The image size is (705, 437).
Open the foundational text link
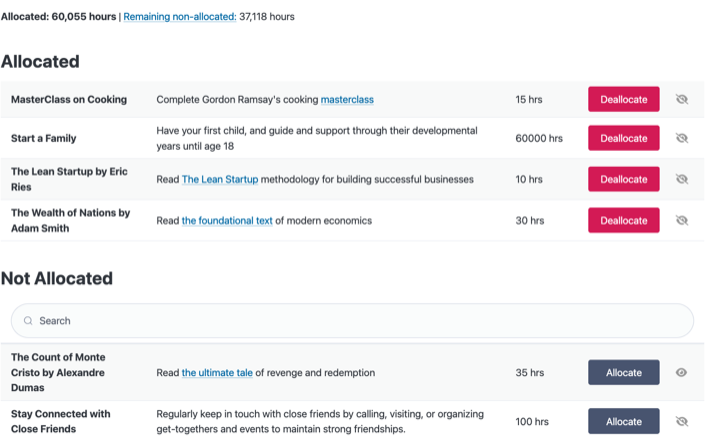pyautogui.click(x=227, y=220)
